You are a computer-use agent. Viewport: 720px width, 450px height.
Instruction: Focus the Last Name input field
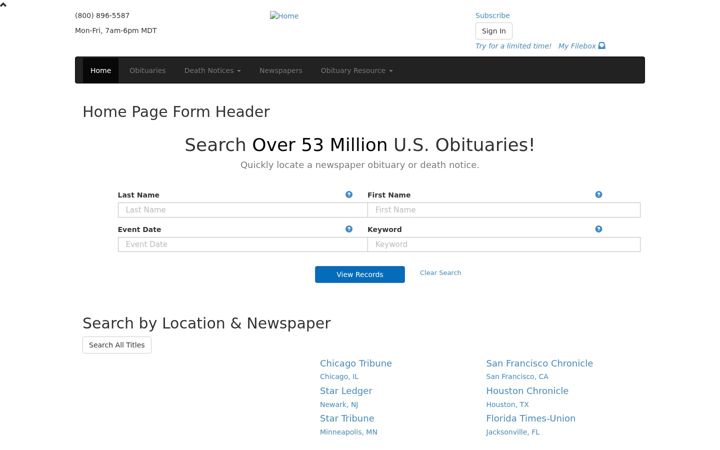click(x=242, y=210)
